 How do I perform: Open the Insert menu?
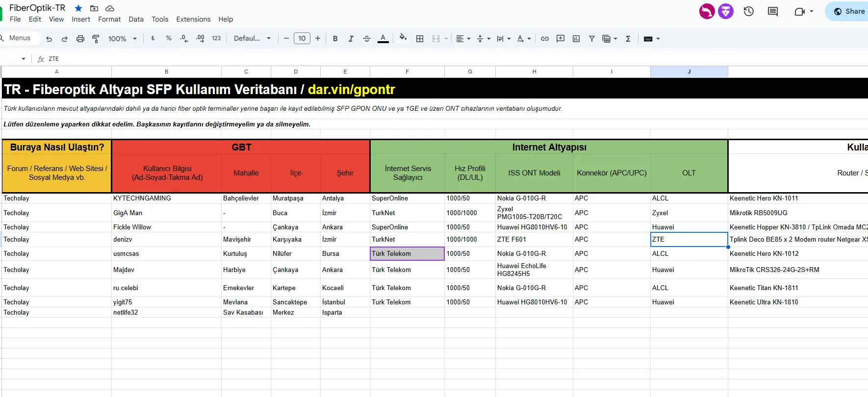pos(81,19)
